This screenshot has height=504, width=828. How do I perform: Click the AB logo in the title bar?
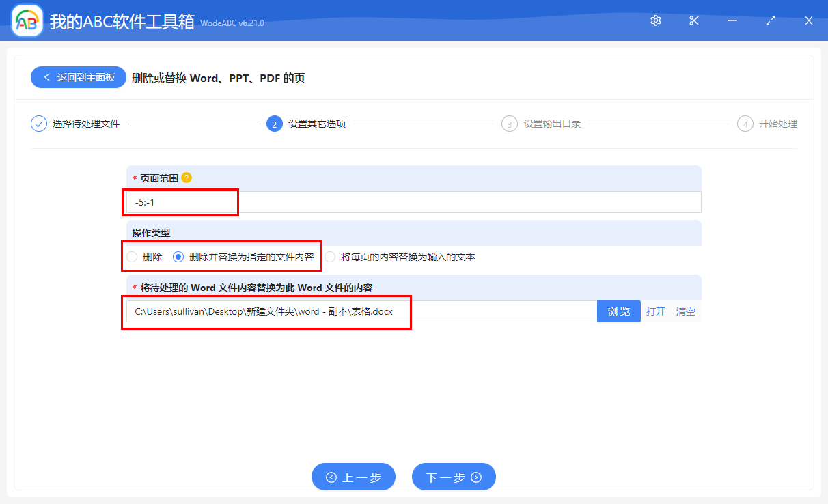click(x=26, y=20)
